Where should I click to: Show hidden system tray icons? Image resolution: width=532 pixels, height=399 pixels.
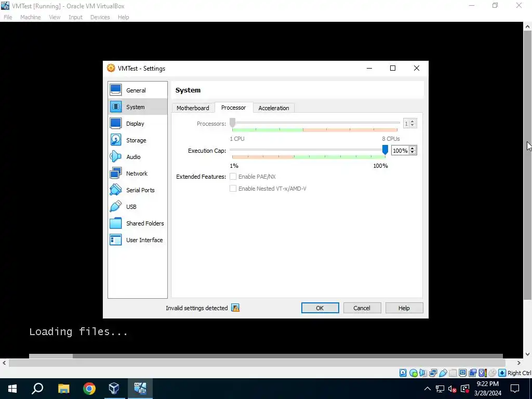coord(428,389)
